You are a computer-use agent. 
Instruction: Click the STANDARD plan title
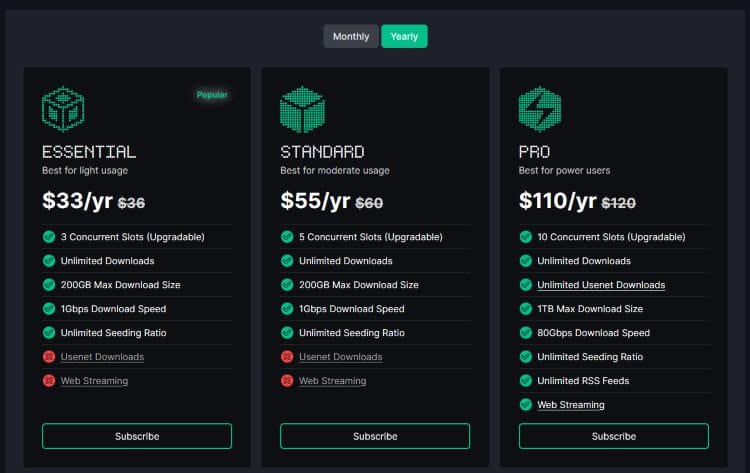322,152
